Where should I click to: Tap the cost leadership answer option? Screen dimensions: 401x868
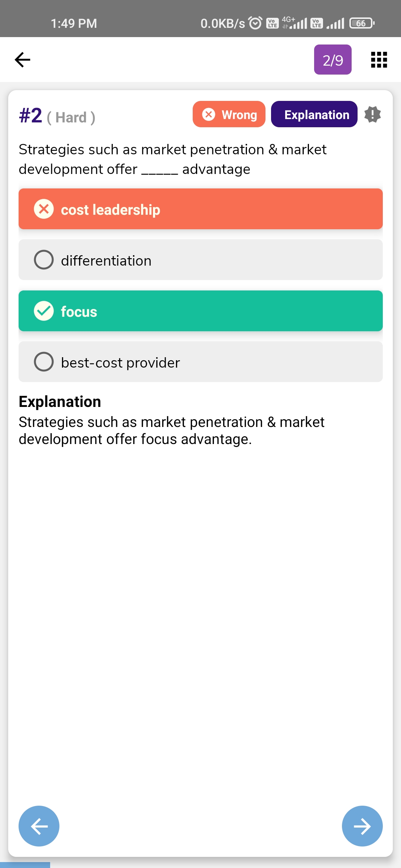pyautogui.click(x=200, y=209)
